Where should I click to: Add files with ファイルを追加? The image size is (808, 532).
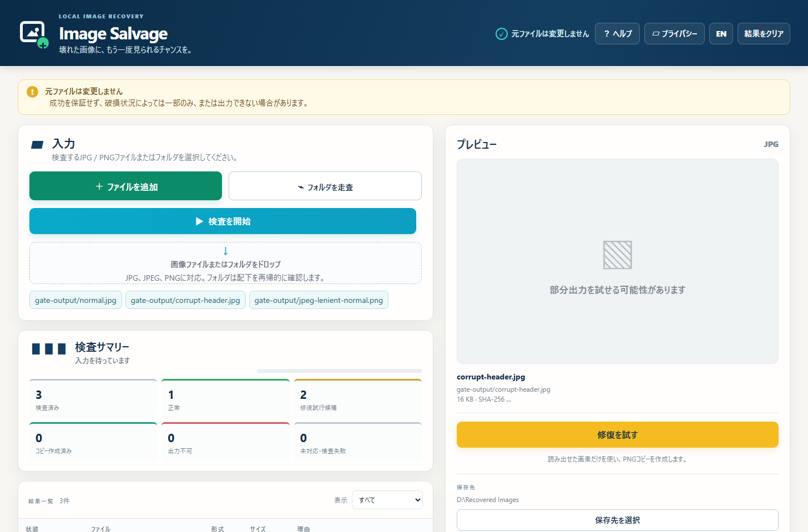[x=125, y=186]
